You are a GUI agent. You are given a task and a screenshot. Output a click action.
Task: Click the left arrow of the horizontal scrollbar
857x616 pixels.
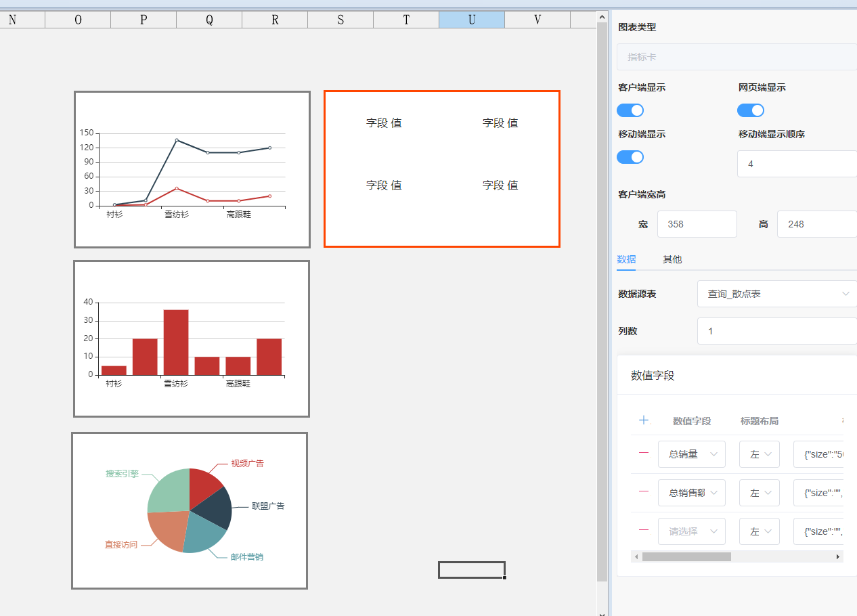pos(636,556)
